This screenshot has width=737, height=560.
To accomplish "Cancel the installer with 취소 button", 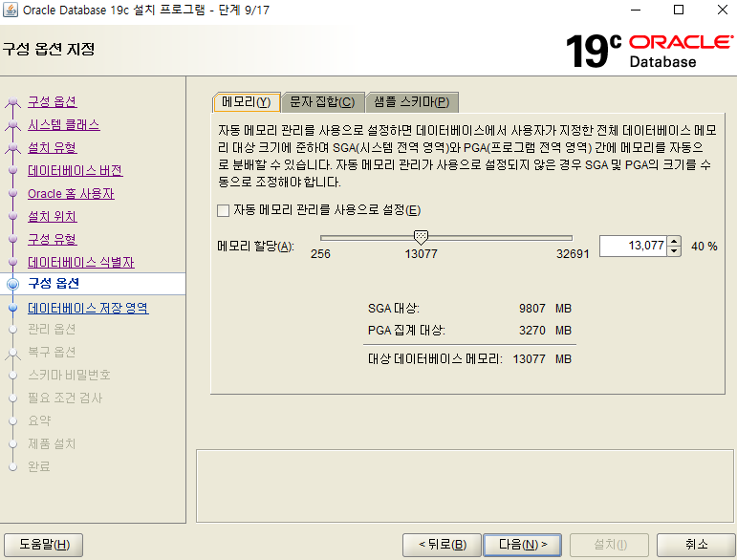I will click(x=696, y=545).
